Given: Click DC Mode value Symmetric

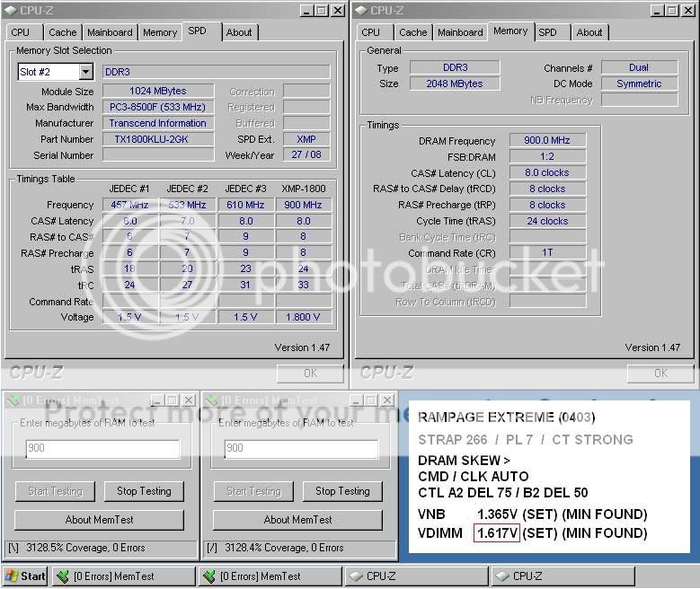Looking at the screenshot, I should click(x=639, y=84).
